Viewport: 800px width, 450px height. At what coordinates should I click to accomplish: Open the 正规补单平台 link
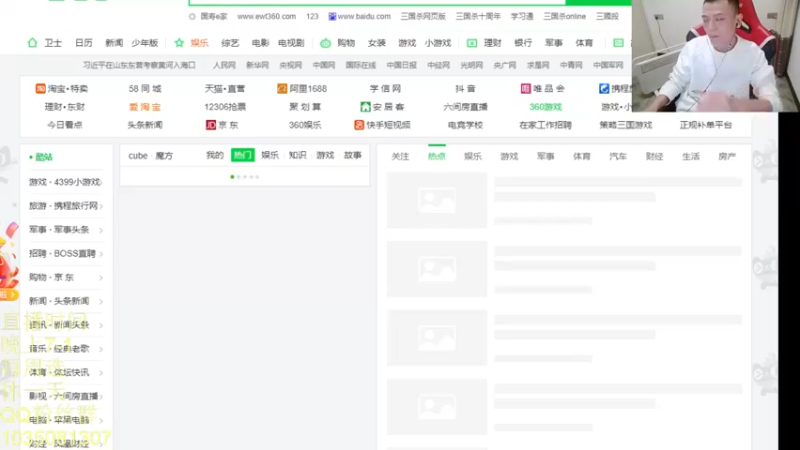706,125
